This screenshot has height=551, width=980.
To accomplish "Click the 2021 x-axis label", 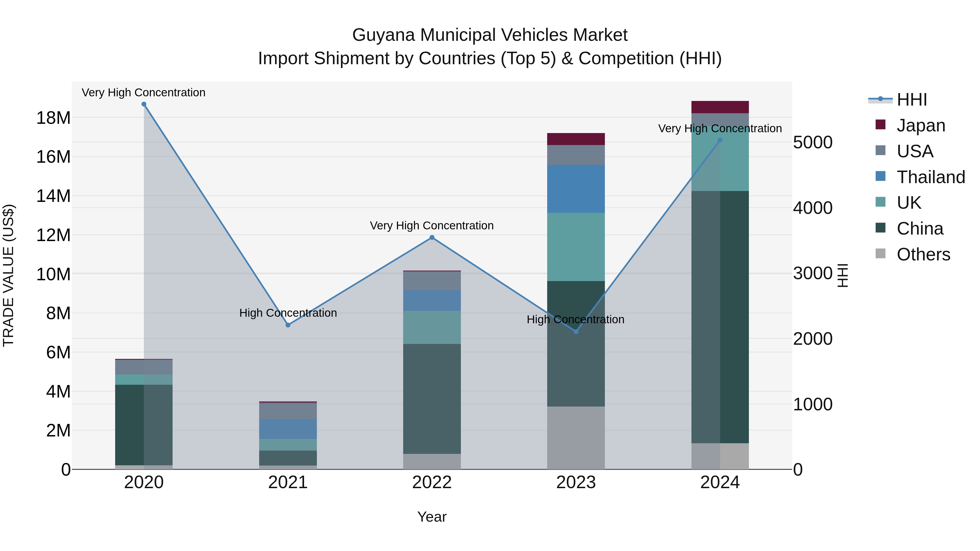I will tap(288, 482).
